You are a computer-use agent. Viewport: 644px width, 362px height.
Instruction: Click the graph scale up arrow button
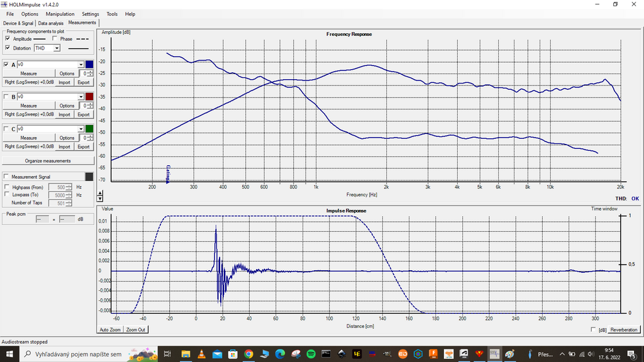point(100,193)
